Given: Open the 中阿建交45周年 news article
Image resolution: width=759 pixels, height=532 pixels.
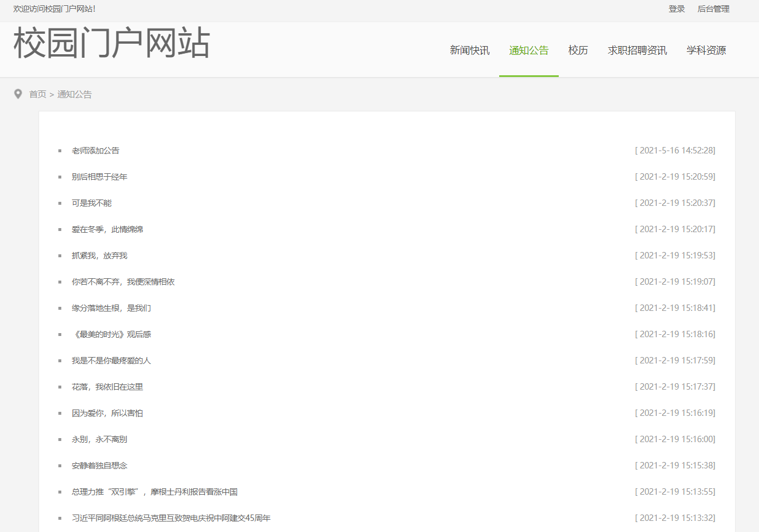Looking at the screenshot, I should [x=171, y=518].
